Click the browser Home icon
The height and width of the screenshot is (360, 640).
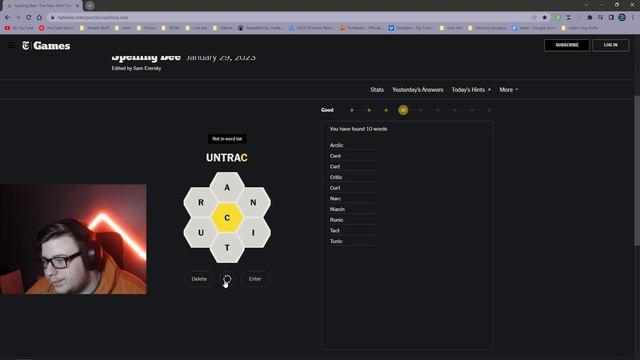click(x=39, y=18)
